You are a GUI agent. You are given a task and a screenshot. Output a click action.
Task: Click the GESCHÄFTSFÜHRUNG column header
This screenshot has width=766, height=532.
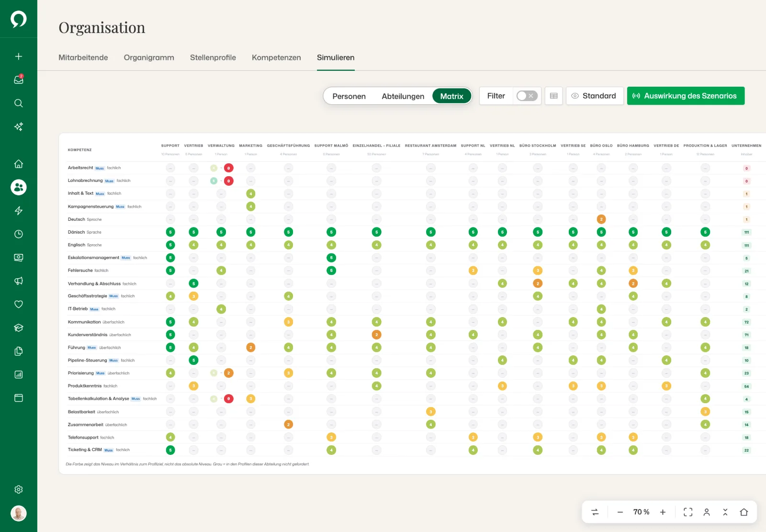point(288,146)
